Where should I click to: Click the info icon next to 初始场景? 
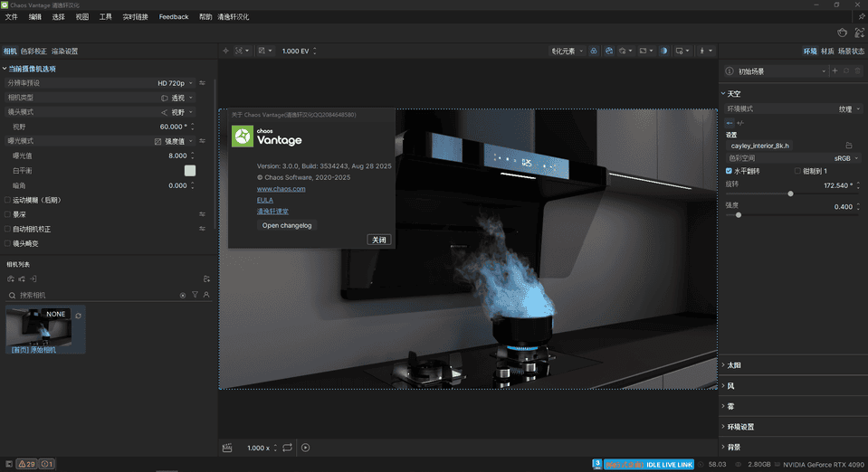(730, 71)
